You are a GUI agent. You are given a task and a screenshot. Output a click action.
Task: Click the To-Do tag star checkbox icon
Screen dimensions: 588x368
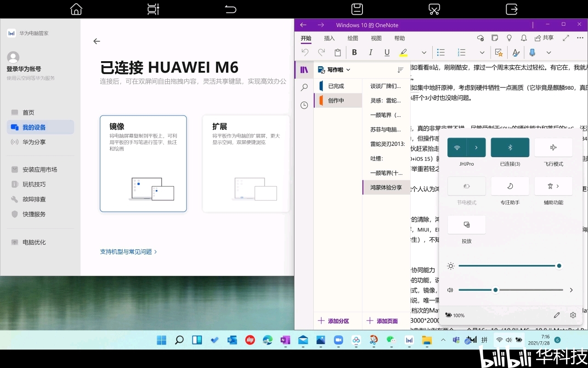coord(499,52)
